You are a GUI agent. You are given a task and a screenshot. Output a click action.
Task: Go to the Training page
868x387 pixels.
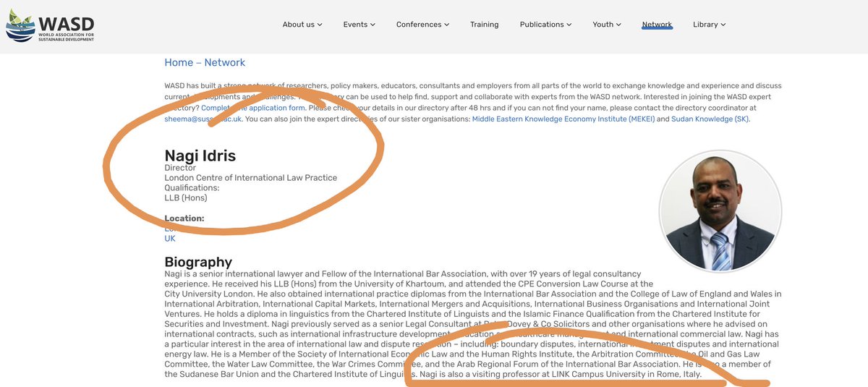[484, 25]
